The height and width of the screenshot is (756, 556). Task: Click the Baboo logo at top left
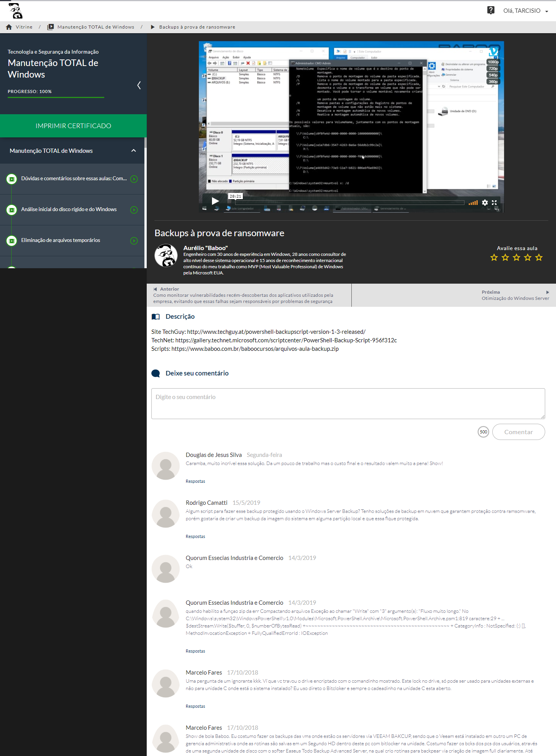pos(16,11)
